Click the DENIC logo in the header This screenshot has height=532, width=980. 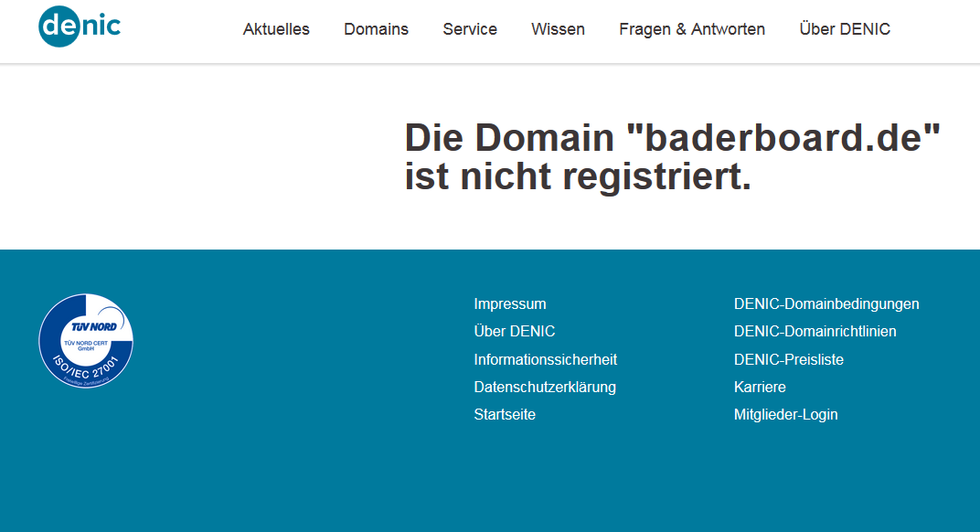click(x=80, y=27)
